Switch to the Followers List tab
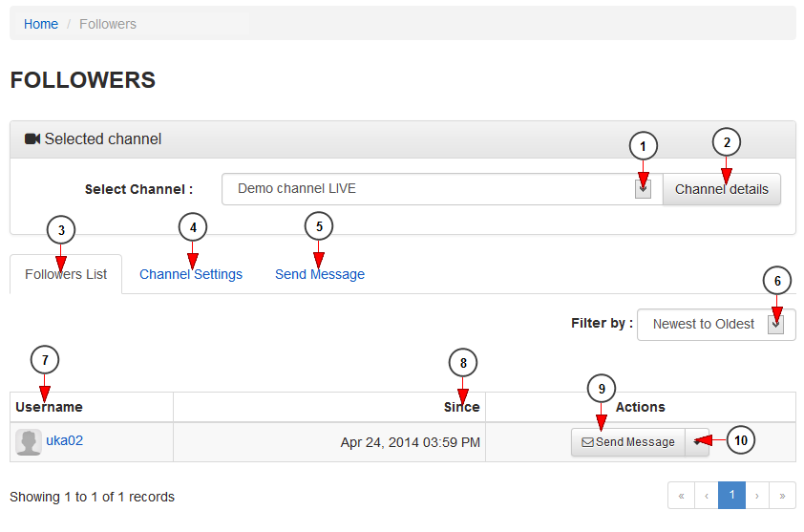Screen dimensions: 804x532 66,274
